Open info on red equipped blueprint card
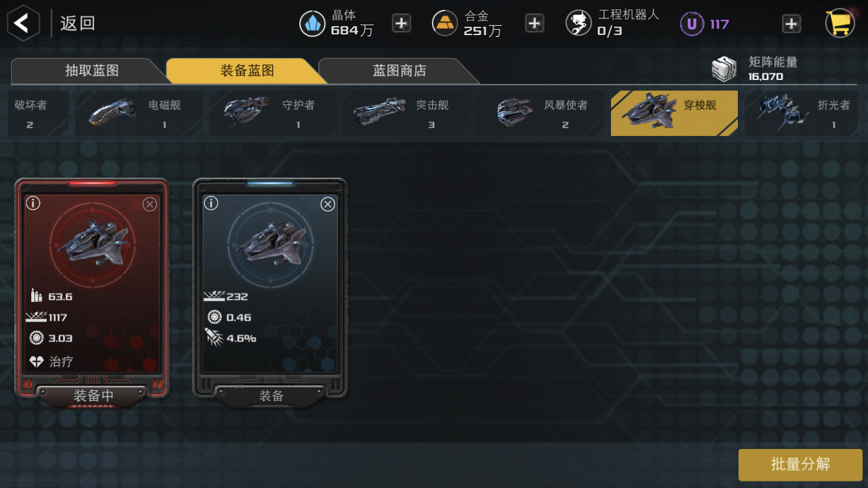This screenshot has width=868, height=488. point(33,204)
